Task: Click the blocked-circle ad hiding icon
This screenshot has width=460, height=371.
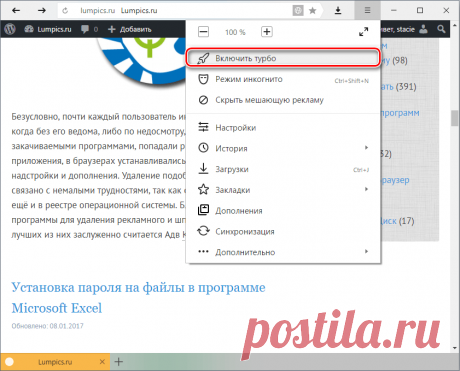Action: coord(203,100)
